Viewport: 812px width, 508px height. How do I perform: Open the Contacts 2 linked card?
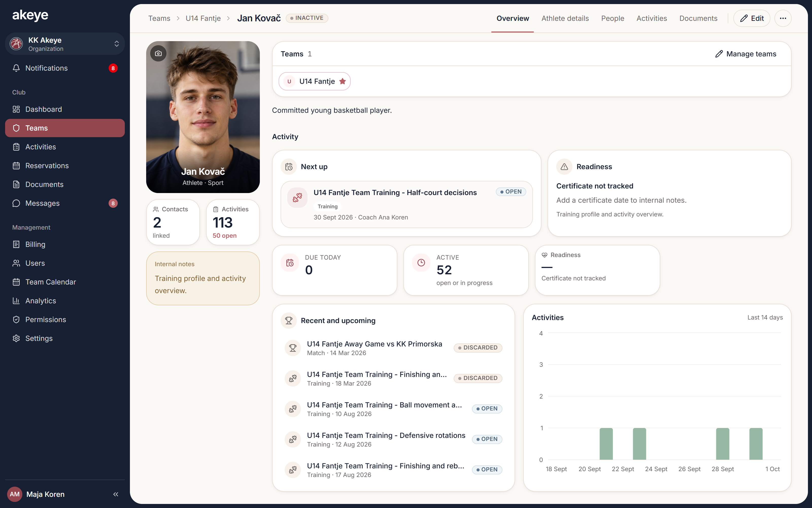click(173, 222)
